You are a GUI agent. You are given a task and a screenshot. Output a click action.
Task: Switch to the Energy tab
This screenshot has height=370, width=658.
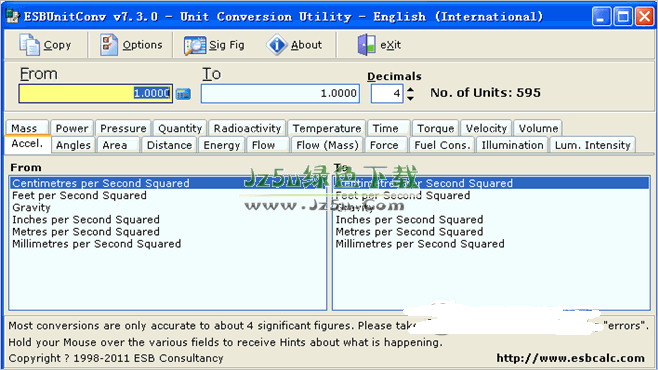click(222, 145)
